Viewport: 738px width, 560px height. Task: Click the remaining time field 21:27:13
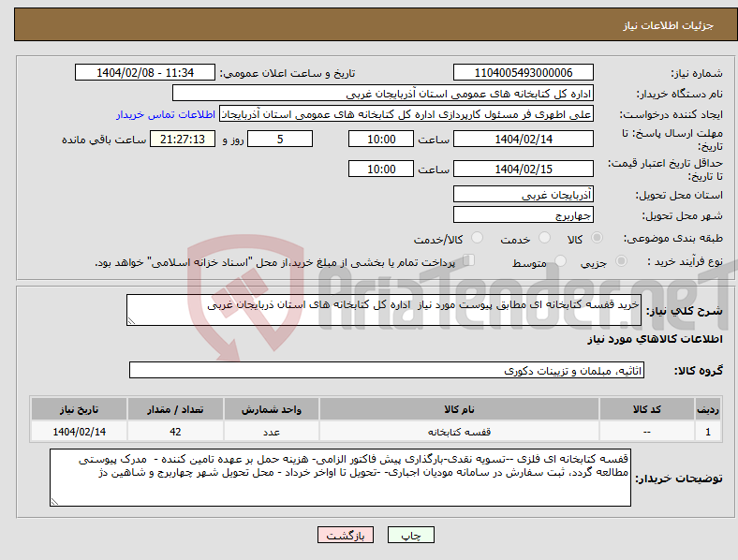pyautogui.click(x=183, y=139)
